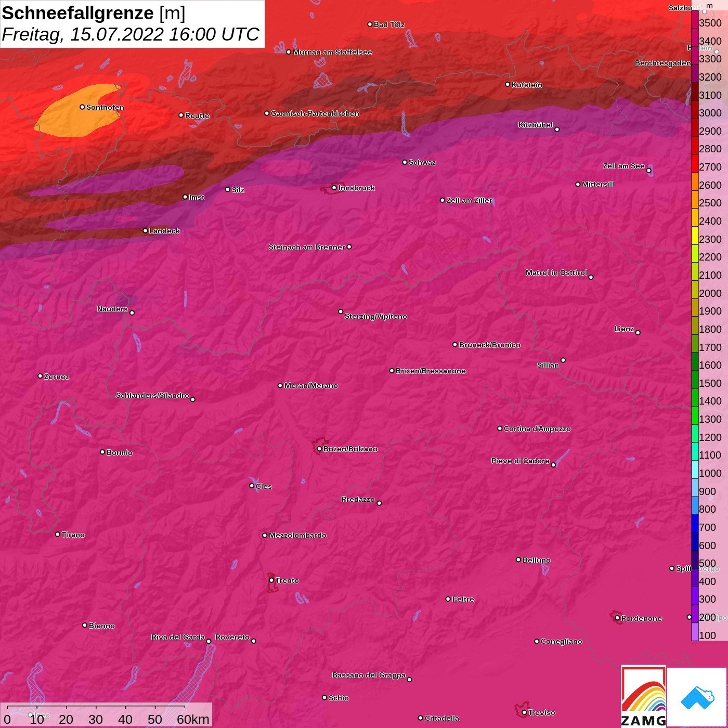Click the Matrei in Osttirol label
The image size is (728, 728).
[x=556, y=272]
